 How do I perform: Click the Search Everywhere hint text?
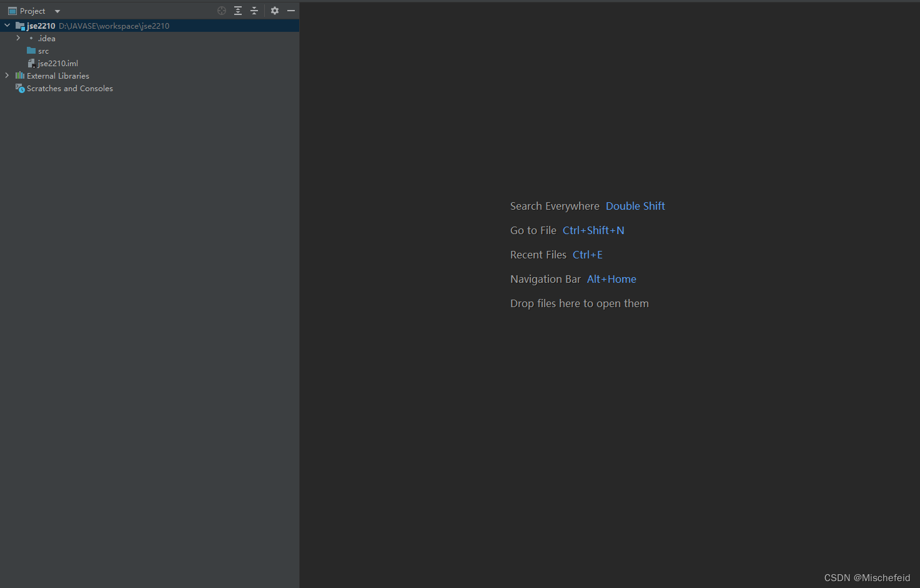pyautogui.click(x=555, y=206)
